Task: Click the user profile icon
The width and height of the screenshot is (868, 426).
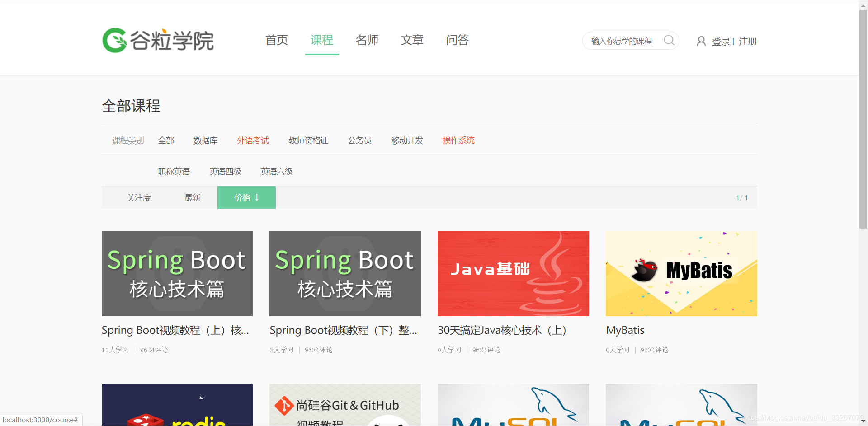Action: (701, 41)
